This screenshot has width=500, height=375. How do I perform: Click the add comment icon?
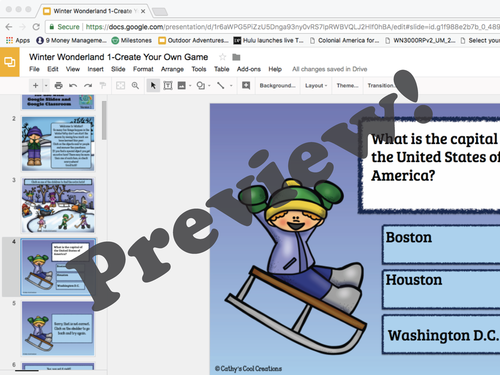tap(246, 86)
